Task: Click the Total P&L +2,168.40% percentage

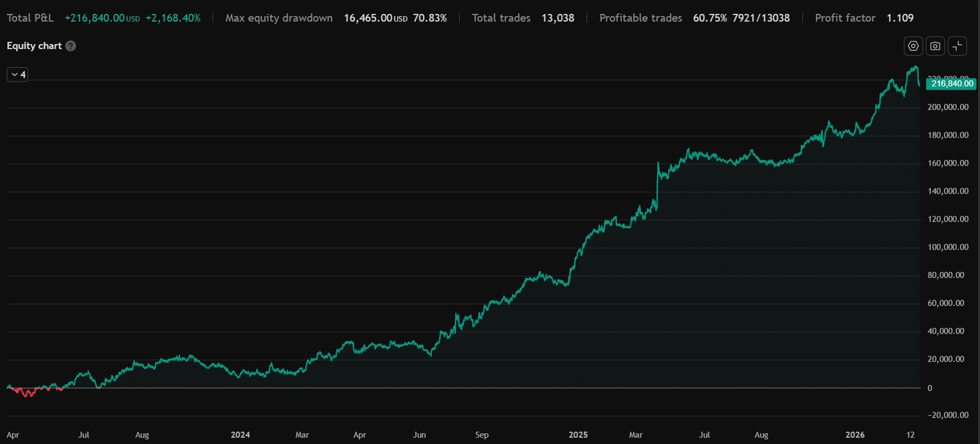Action: click(173, 18)
